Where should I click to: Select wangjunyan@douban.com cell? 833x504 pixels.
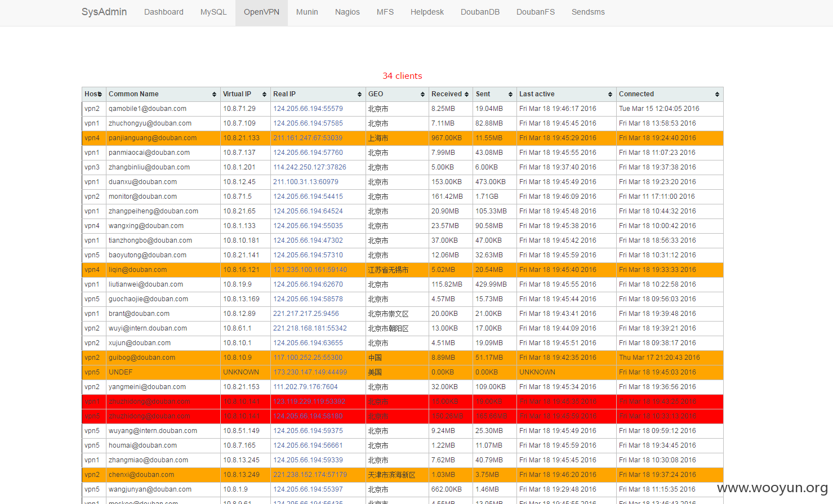[163, 489]
